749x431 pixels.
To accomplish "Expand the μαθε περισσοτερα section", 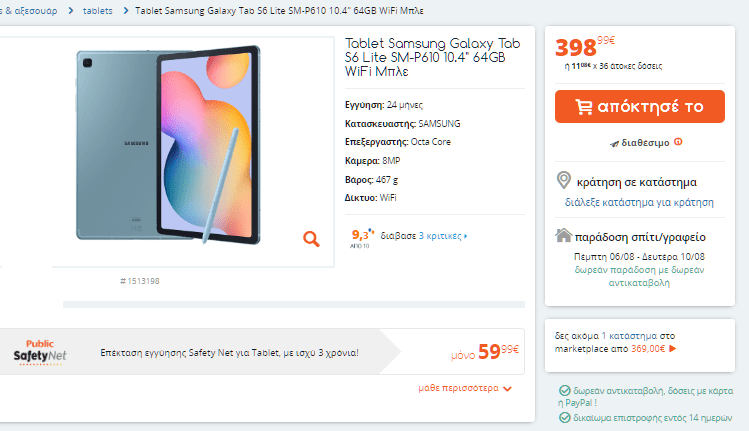I will 466,388.
